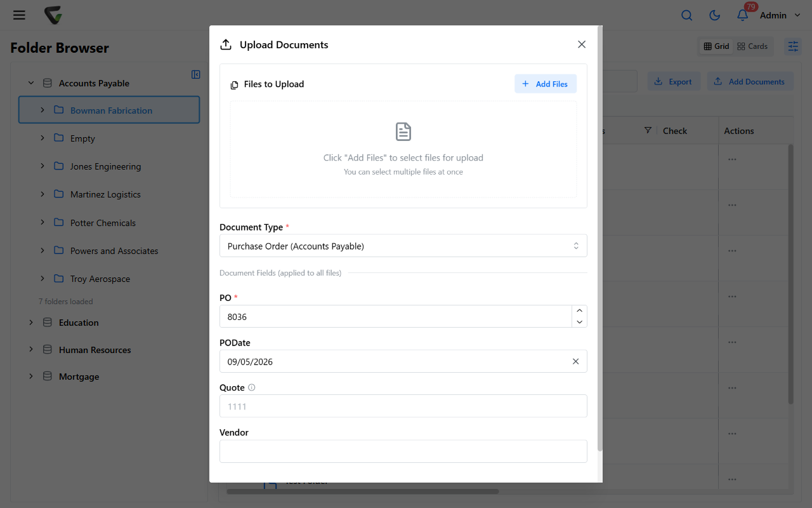Decrement the PO value with down arrow
812x508 pixels.
(579, 322)
